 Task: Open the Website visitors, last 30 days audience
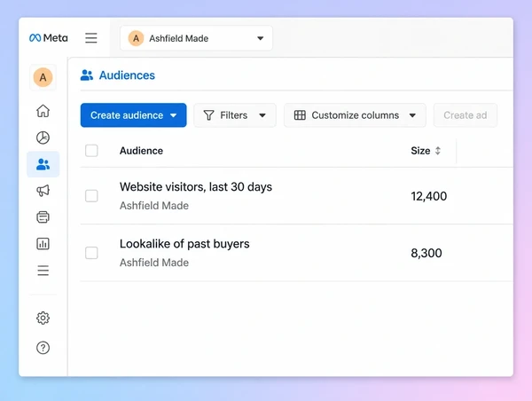(x=196, y=186)
